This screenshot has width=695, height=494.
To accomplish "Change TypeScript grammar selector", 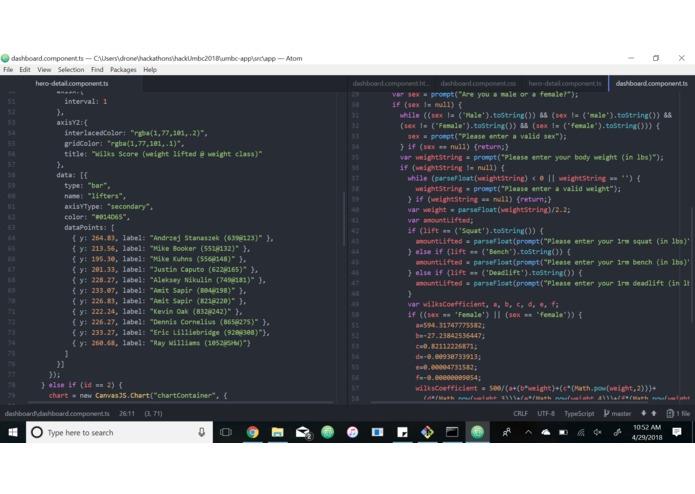I will pyautogui.click(x=579, y=413).
